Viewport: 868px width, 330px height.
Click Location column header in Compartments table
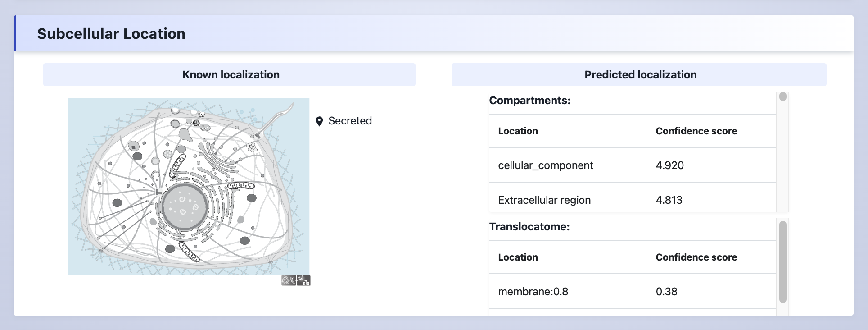coord(518,131)
